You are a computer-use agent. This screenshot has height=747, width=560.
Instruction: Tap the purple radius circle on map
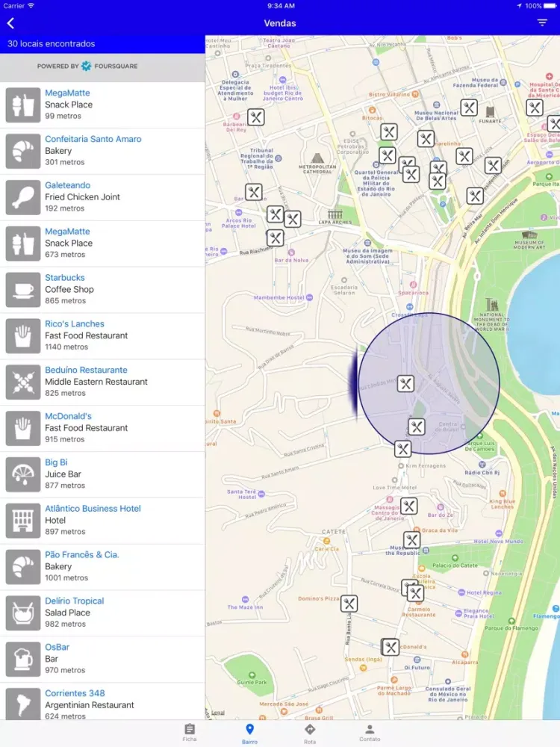coord(429,383)
